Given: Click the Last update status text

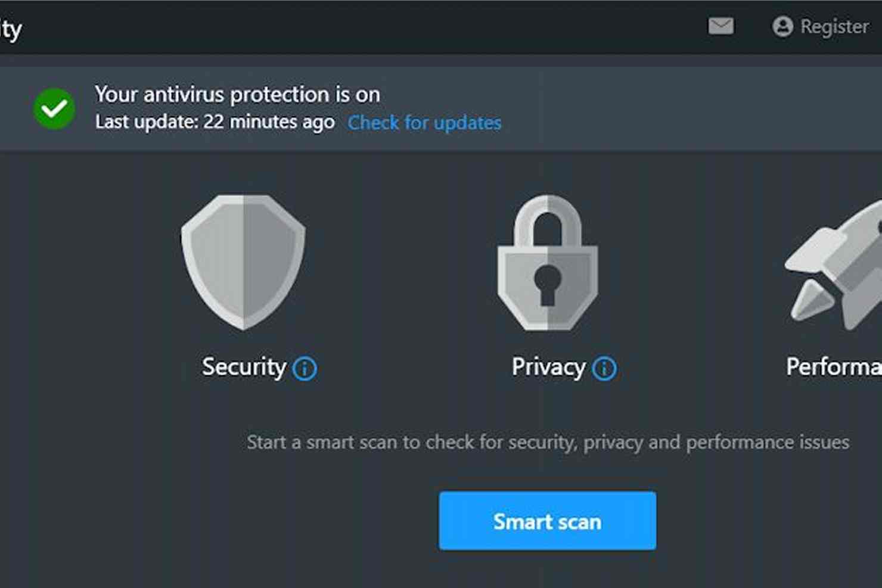Looking at the screenshot, I should coord(215,122).
